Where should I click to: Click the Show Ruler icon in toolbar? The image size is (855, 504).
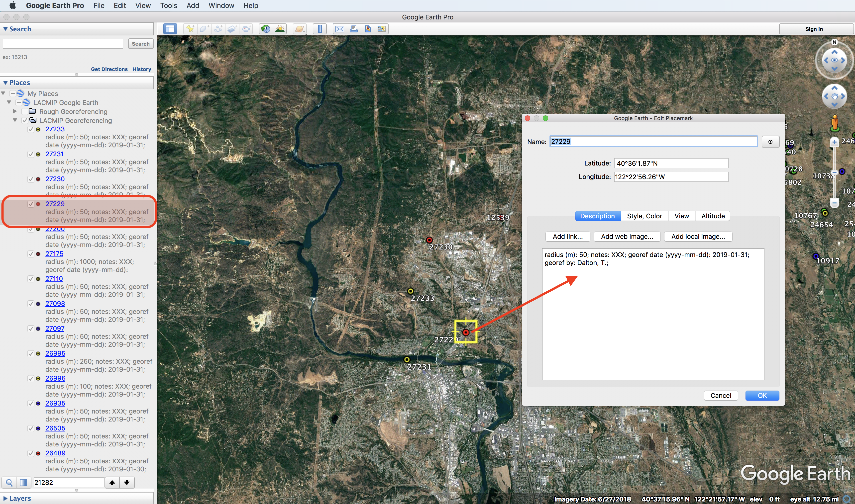click(318, 29)
